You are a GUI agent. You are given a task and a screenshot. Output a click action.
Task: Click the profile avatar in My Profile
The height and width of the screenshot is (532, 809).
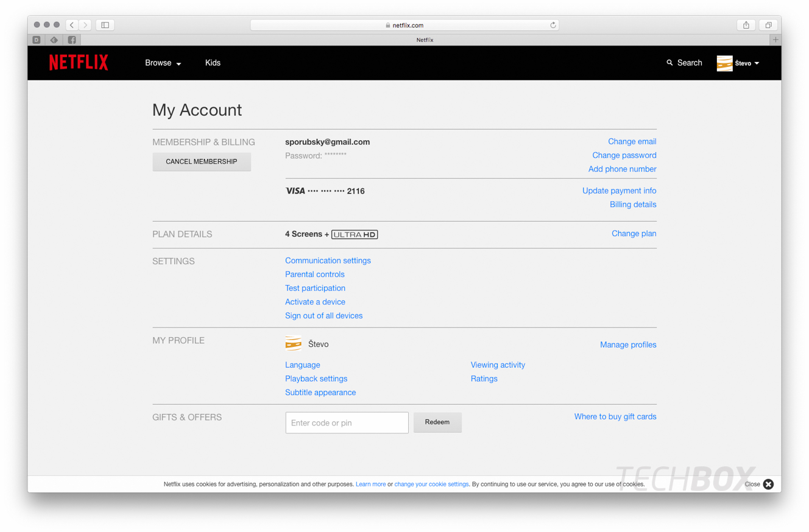293,344
